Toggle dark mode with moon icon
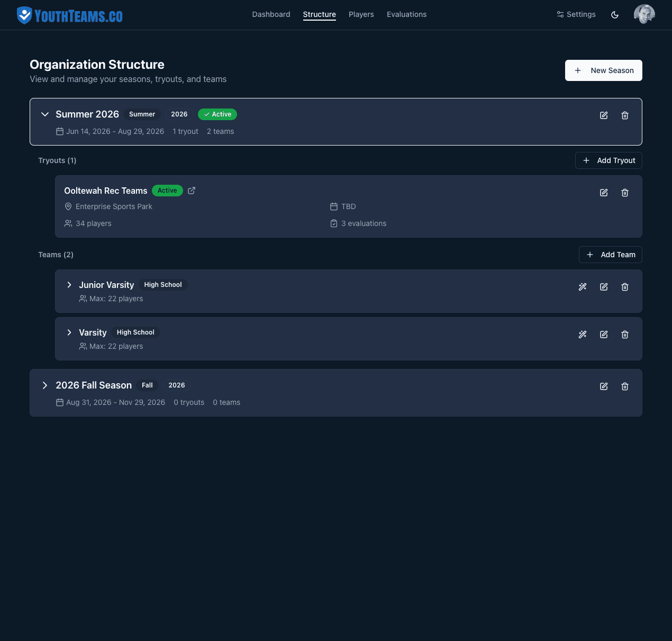The image size is (672, 641). 615,15
